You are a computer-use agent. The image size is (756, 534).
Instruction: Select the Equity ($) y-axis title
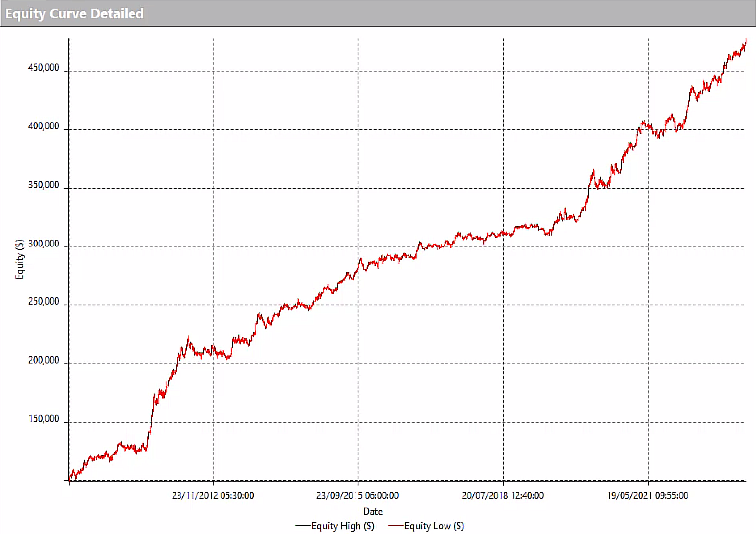(20, 259)
